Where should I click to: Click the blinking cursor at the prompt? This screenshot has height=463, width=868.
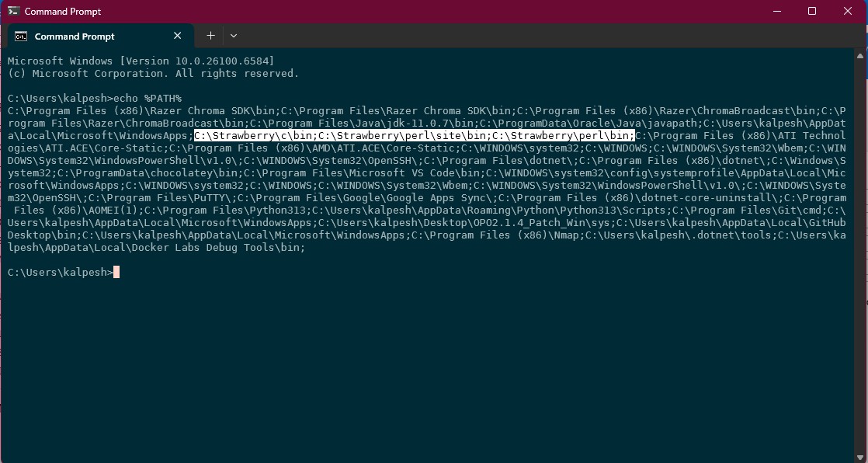point(116,272)
